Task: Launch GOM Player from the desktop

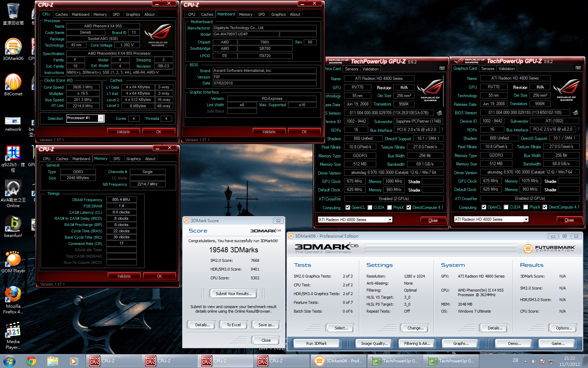Action: (x=13, y=261)
